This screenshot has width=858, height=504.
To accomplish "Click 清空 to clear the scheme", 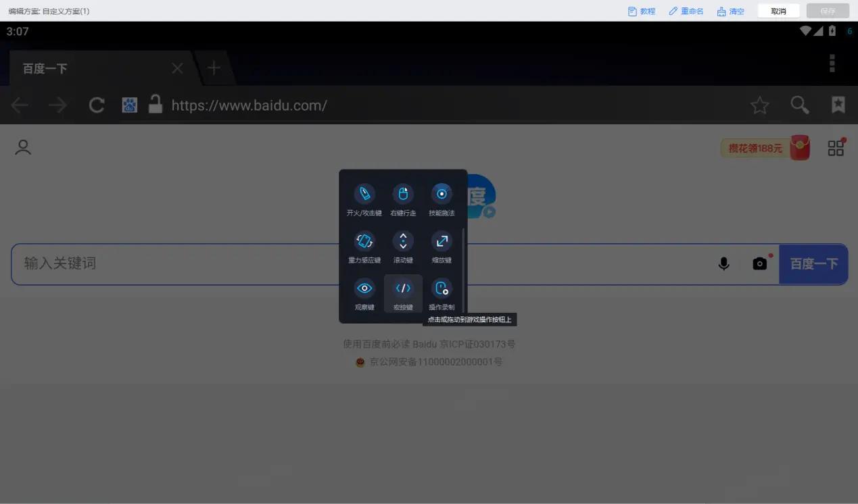I will [x=731, y=11].
